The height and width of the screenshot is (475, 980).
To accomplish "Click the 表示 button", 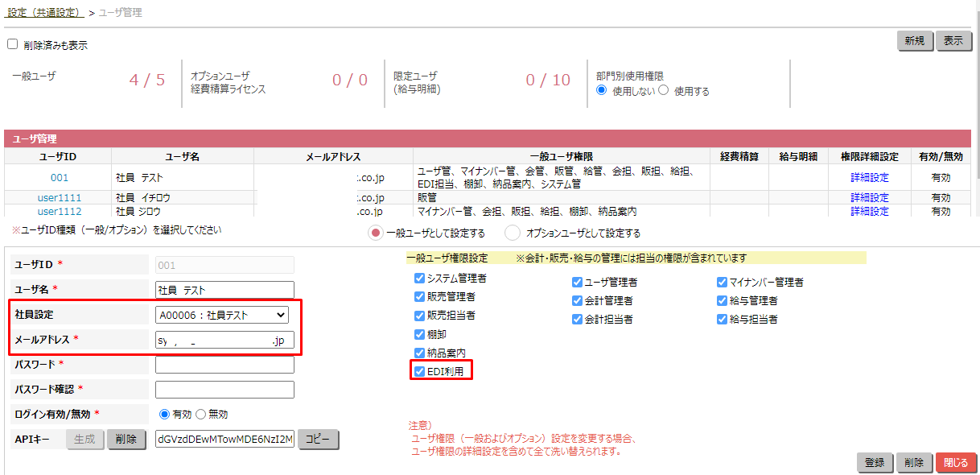I will coord(953,40).
